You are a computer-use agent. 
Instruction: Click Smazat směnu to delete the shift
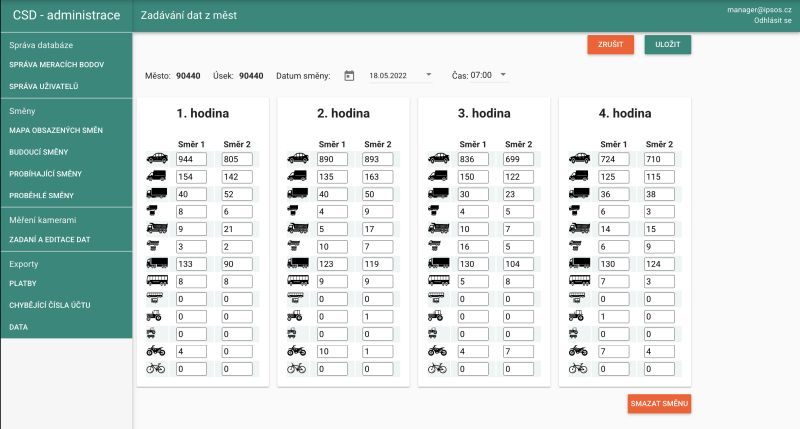pyautogui.click(x=659, y=404)
